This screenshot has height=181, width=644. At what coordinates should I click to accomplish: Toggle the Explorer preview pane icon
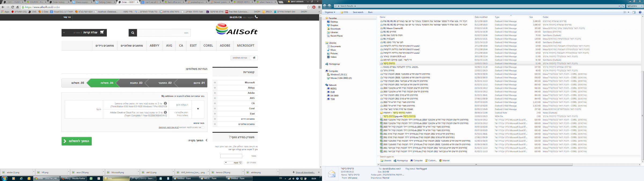[634, 12]
